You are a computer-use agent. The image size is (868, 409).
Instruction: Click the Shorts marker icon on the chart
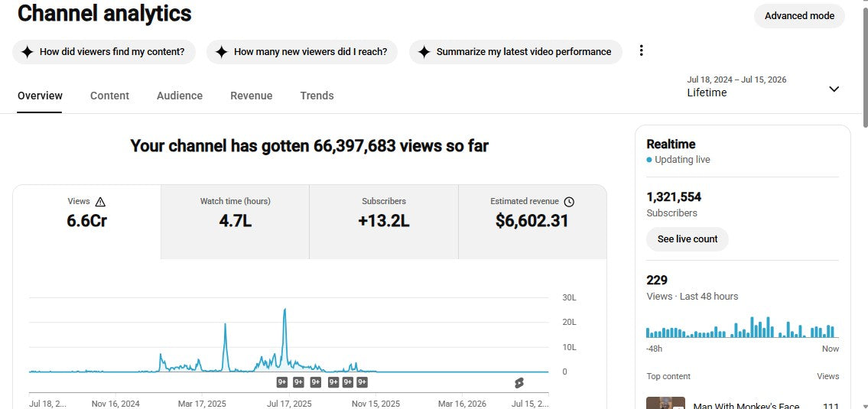pyautogui.click(x=519, y=382)
